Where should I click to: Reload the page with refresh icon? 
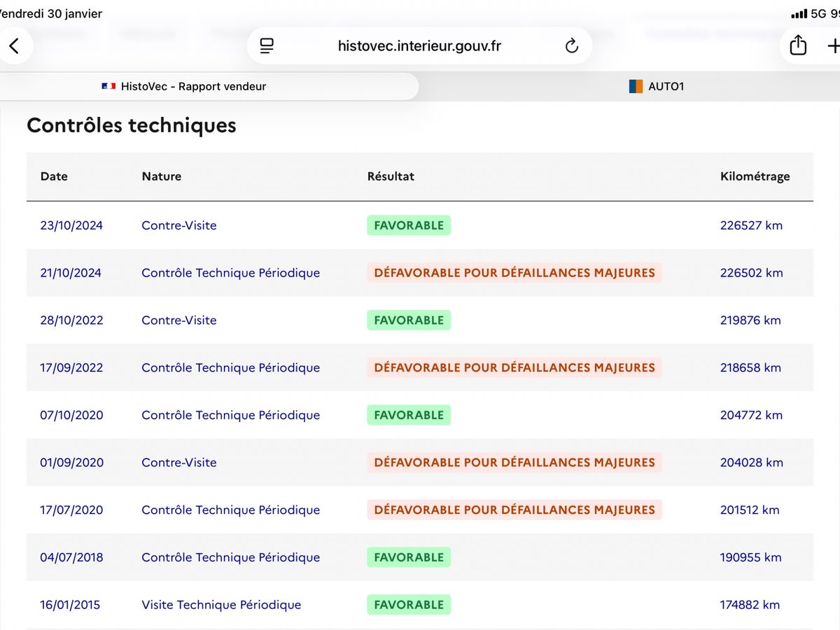[x=572, y=46]
